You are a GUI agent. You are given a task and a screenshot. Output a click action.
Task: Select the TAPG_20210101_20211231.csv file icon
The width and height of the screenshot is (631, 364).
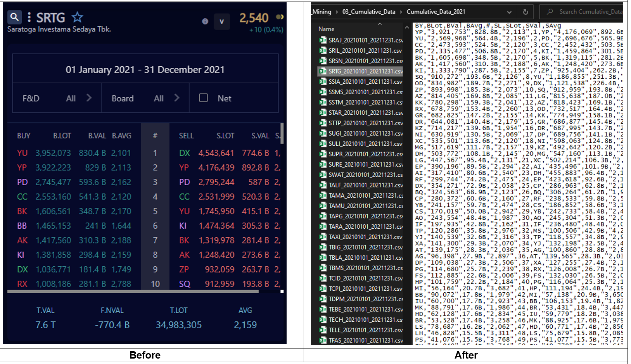click(323, 216)
